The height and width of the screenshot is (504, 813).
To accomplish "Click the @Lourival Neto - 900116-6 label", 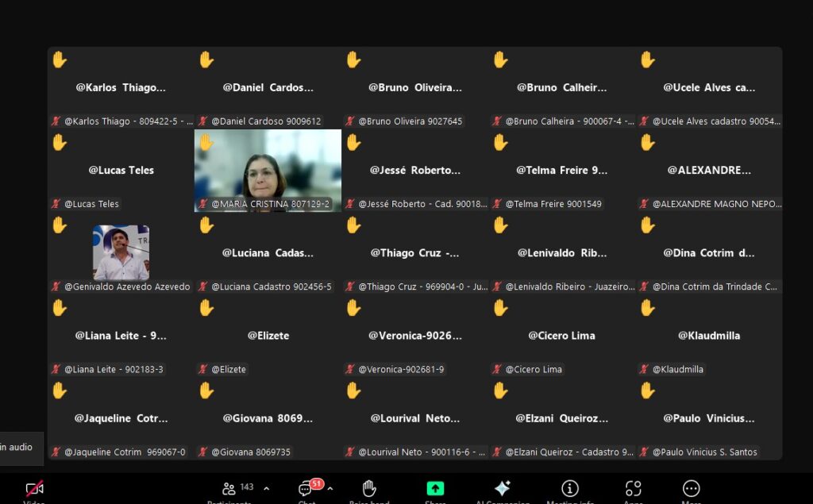I will pos(422,452).
